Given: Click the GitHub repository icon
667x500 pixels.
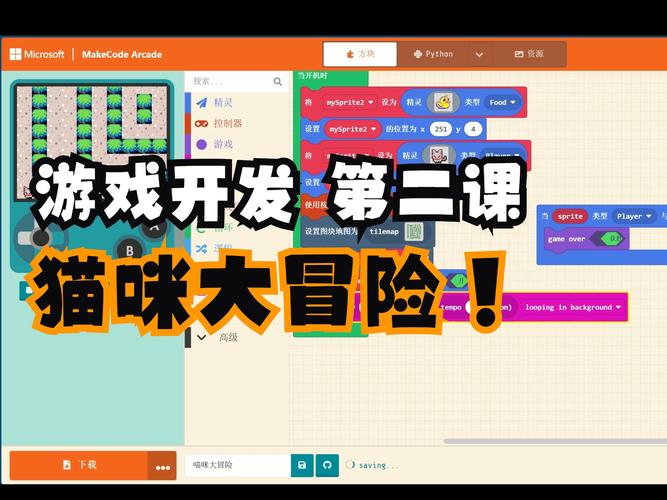Looking at the screenshot, I should point(327,465).
